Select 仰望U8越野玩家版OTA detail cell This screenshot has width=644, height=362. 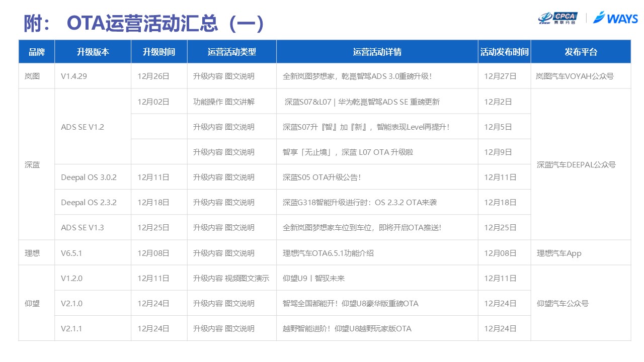377,328
